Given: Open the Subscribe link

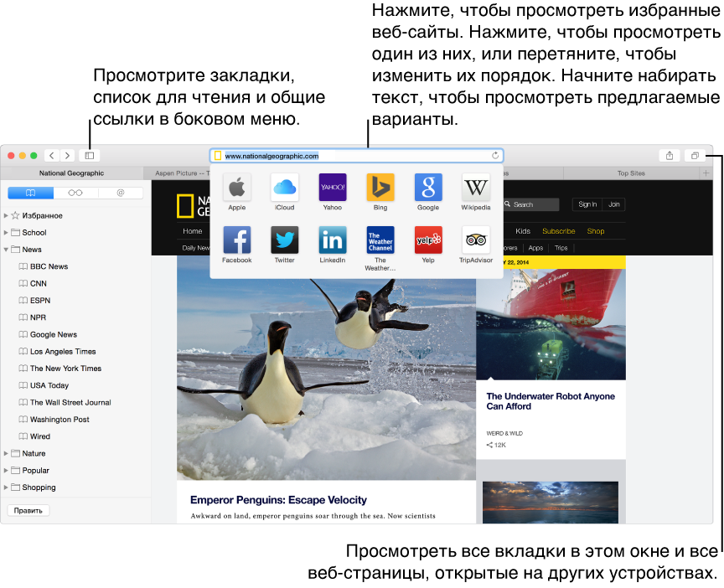Looking at the screenshot, I should [559, 231].
